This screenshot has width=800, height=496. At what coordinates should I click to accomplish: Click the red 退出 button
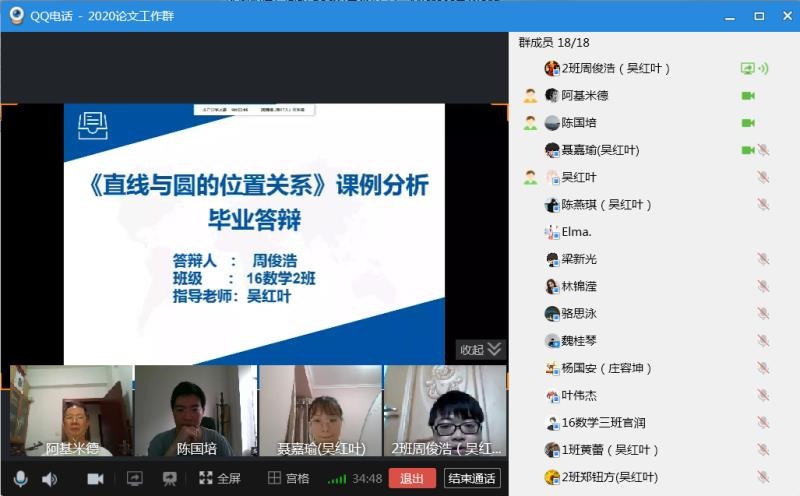click(x=412, y=479)
